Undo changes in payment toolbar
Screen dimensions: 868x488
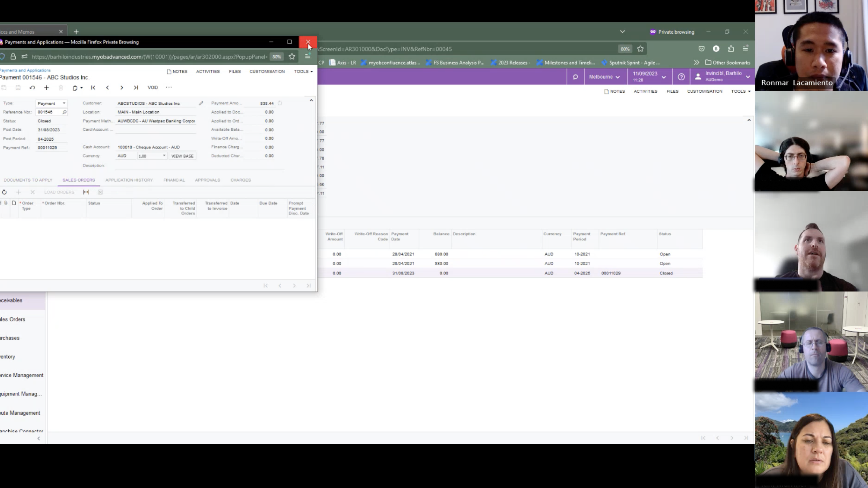pyautogui.click(x=32, y=88)
